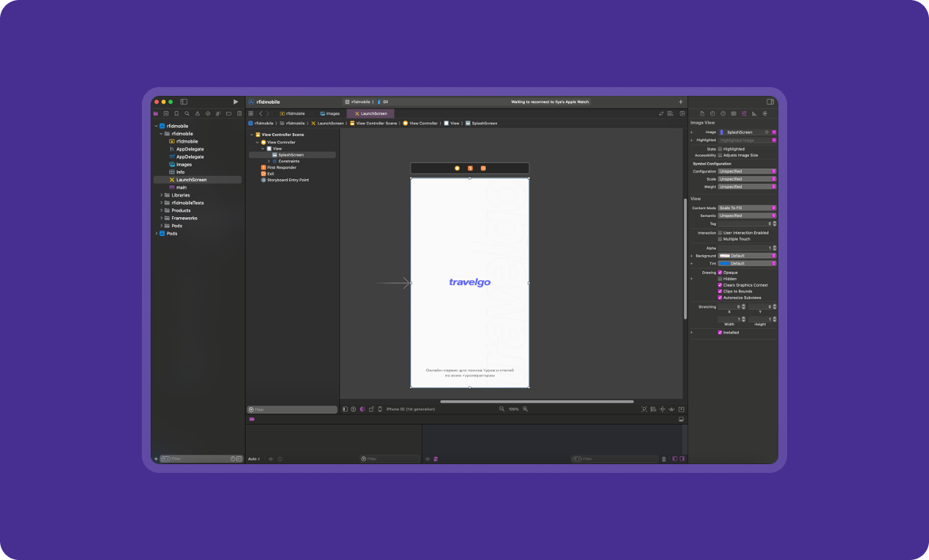Select AppDelegate header file in navigator
This screenshot has width=929, height=560.
(189, 149)
